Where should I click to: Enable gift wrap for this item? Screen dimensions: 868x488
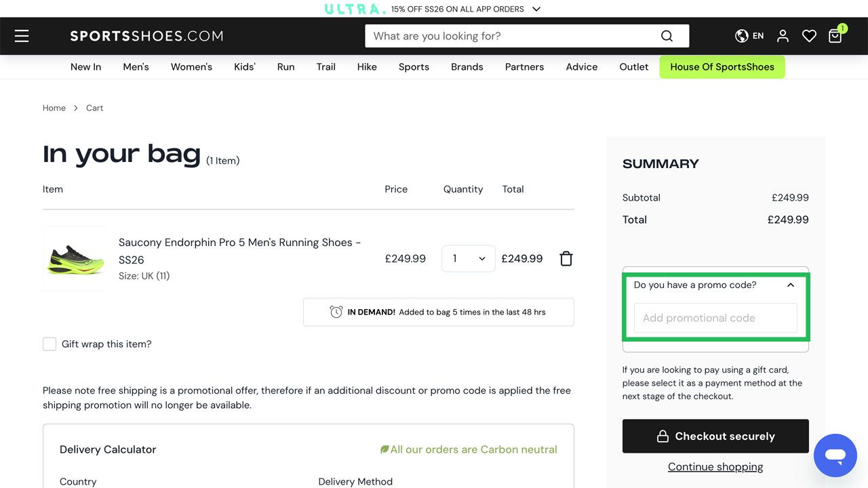50,344
